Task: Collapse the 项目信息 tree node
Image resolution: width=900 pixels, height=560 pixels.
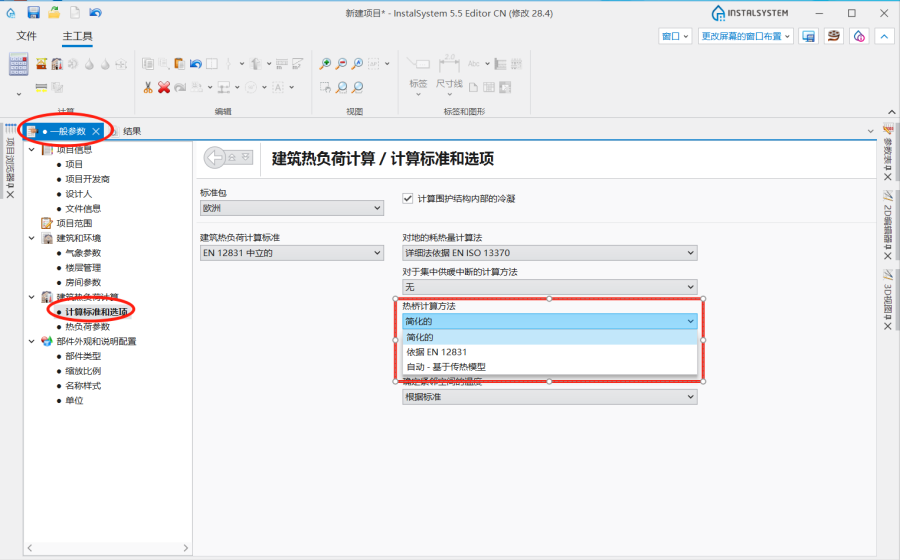Action: pyautogui.click(x=32, y=150)
